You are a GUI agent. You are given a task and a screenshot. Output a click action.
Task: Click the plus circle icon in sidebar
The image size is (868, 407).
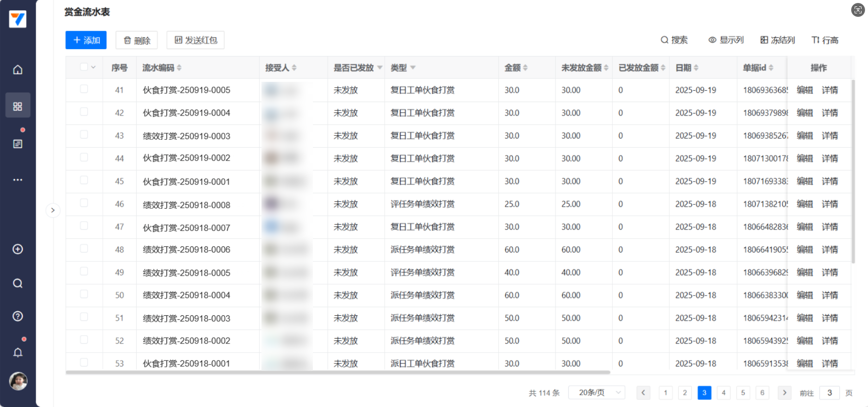18,249
